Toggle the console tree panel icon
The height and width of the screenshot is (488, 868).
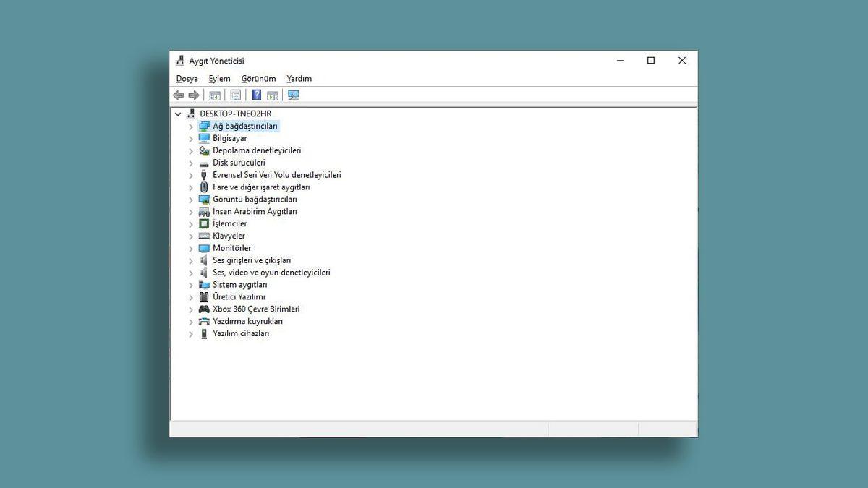click(x=215, y=95)
